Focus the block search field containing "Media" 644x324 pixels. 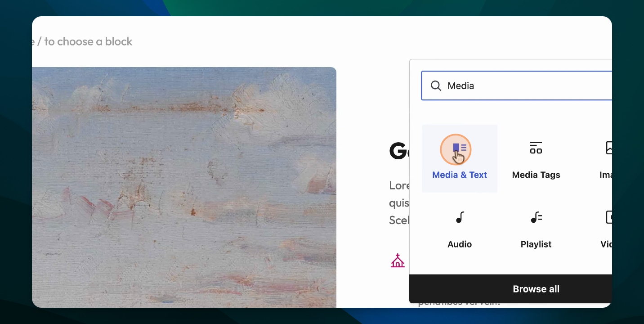click(517, 85)
